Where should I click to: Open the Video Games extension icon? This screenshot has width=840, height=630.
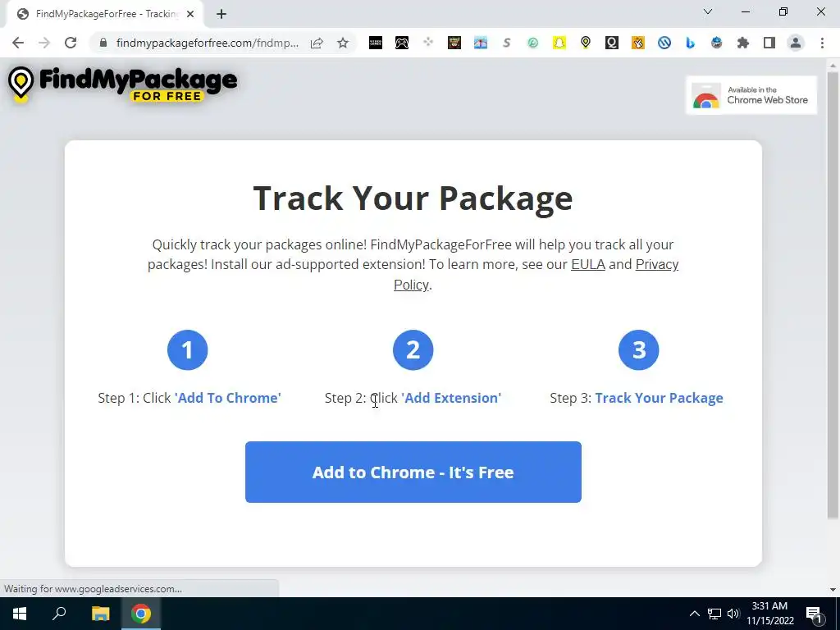click(376, 43)
